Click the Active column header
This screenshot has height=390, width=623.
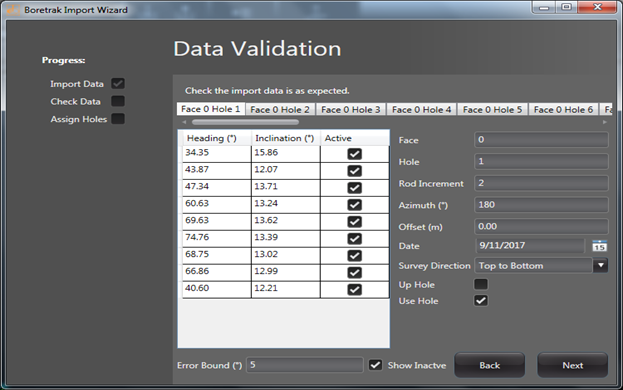355,138
